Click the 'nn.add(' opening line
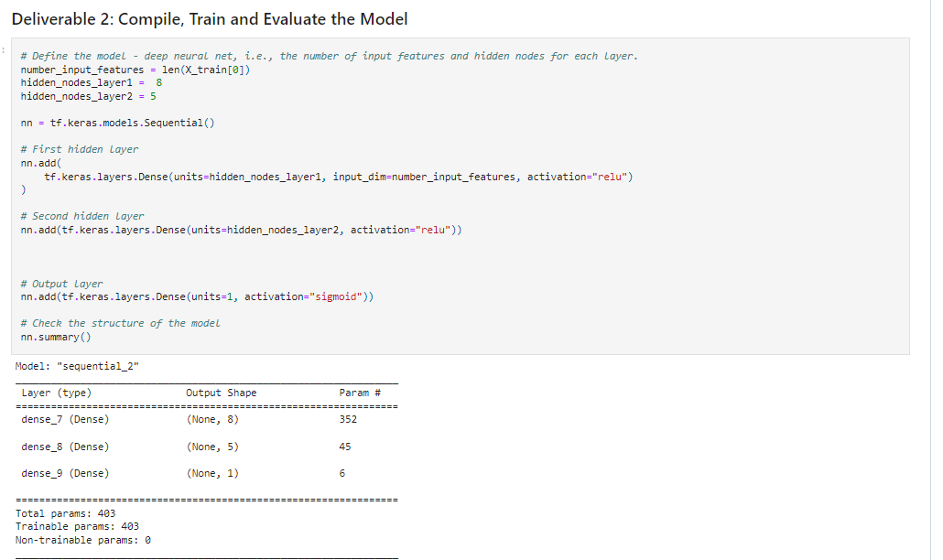The height and width of the screenshot is (560, 943). pyautogui.click(x=41, y=163)
